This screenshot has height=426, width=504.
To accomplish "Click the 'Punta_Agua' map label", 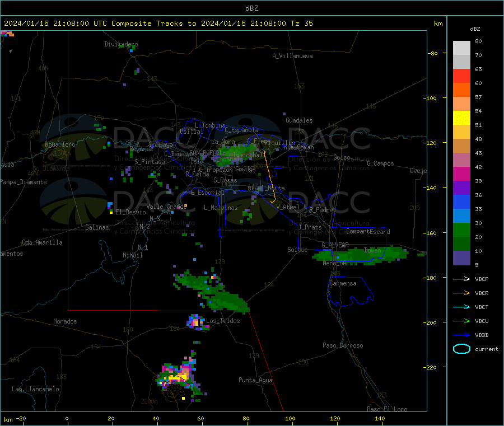I will pyautogui.click(x=255, y=380).
